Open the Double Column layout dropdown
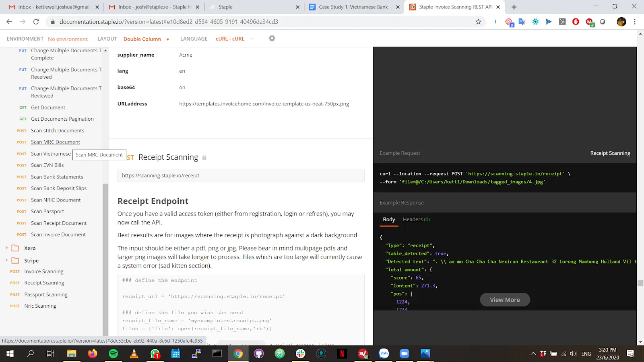 click(x=147, y=39)
